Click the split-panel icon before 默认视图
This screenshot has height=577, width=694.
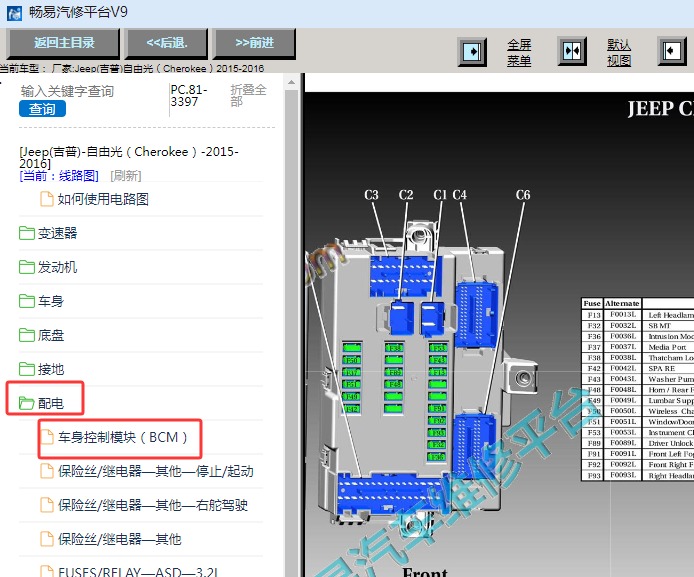(572, 51)
